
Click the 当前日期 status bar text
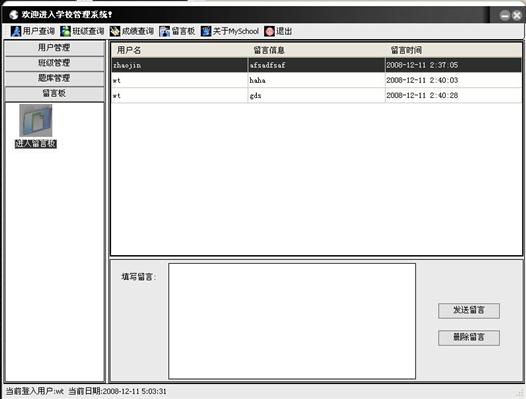pyautogui.click(x=117, y=391)
